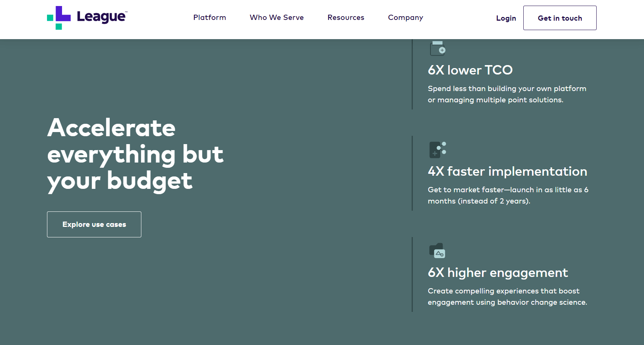Click the 'Spend less than building' description
644x345 pixels.
point(507,94)
